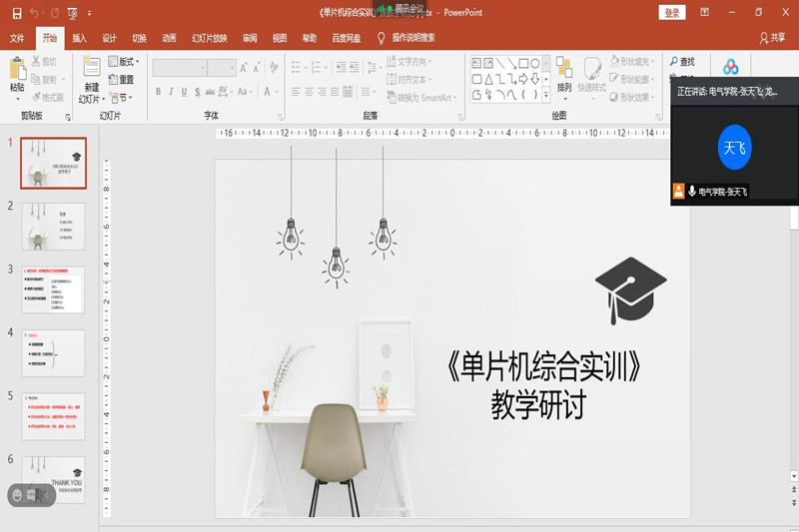Screen dimensions: 799x532
Task: Click the lightbulb Tell Me search icon
Action: (381, 38)
